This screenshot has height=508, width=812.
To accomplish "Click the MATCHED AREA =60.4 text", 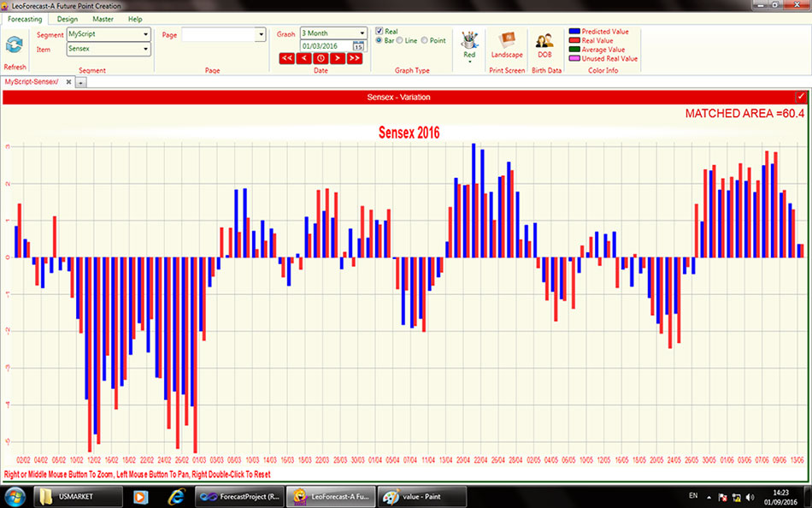I will pyautogui.click(x=744, y=114).
